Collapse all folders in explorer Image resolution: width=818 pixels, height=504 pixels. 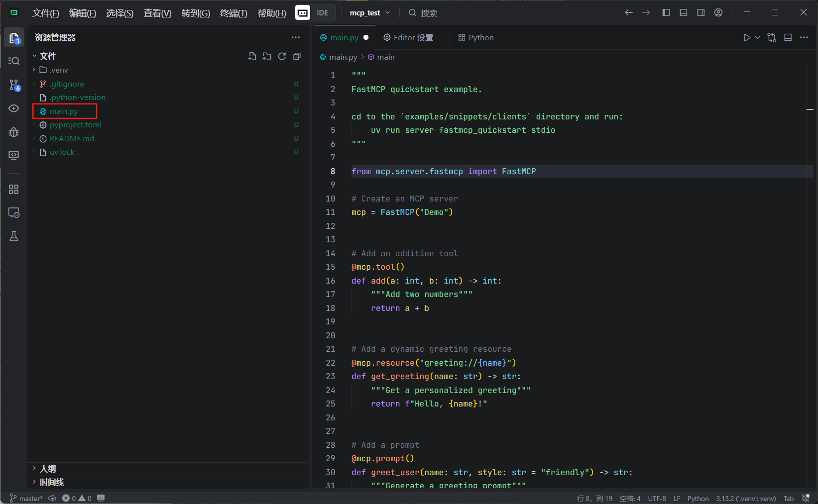point(297,57)
